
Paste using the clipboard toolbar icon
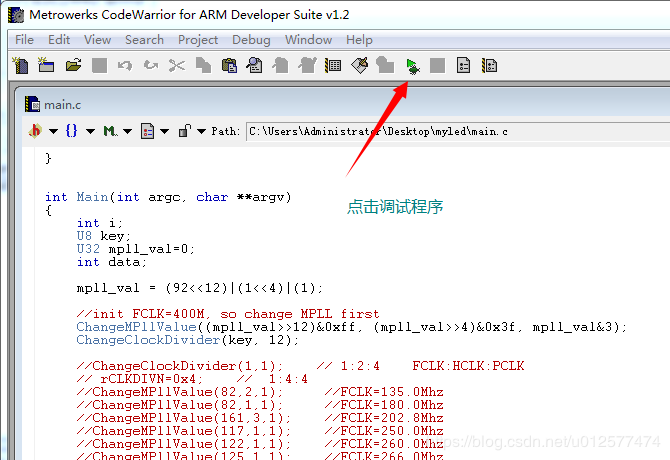point(229,65)
